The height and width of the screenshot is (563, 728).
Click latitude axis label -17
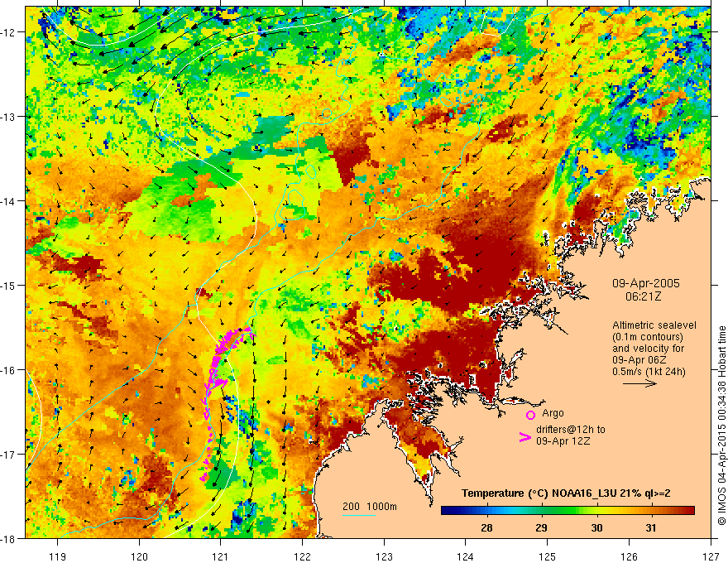pyautogui.click(x=9, y=455)
